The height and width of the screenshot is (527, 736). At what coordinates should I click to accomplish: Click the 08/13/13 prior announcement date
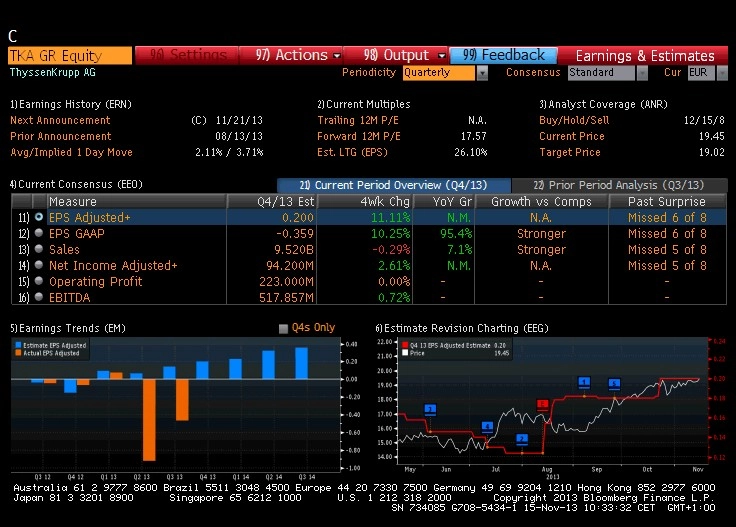[x=239, y=136]
